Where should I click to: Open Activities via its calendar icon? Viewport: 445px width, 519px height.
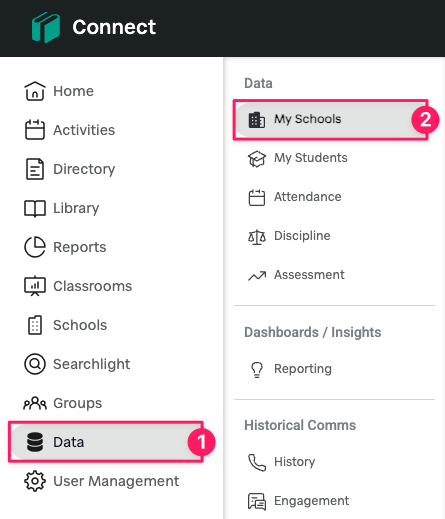click(35, 130)
